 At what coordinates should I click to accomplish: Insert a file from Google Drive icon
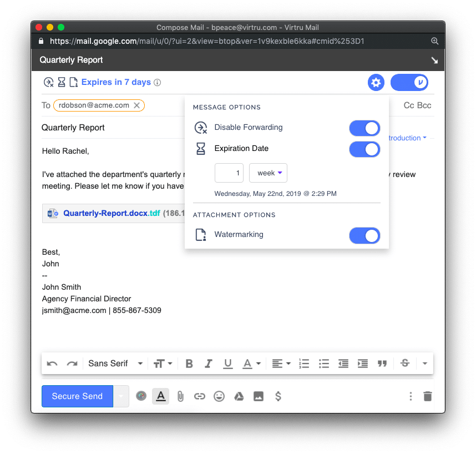239,396
